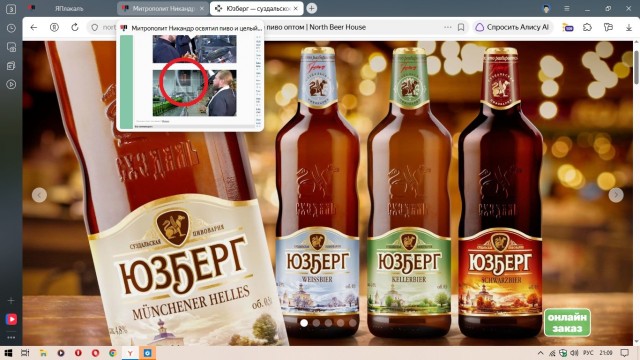This screenshot has width=640, height=360.
Task: Select the first carousel dot
Action: pos(304,322)
